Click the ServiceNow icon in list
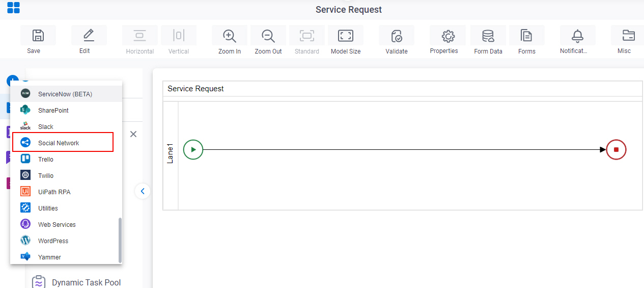This screenshot has width=644, height=288. (25, 94)
